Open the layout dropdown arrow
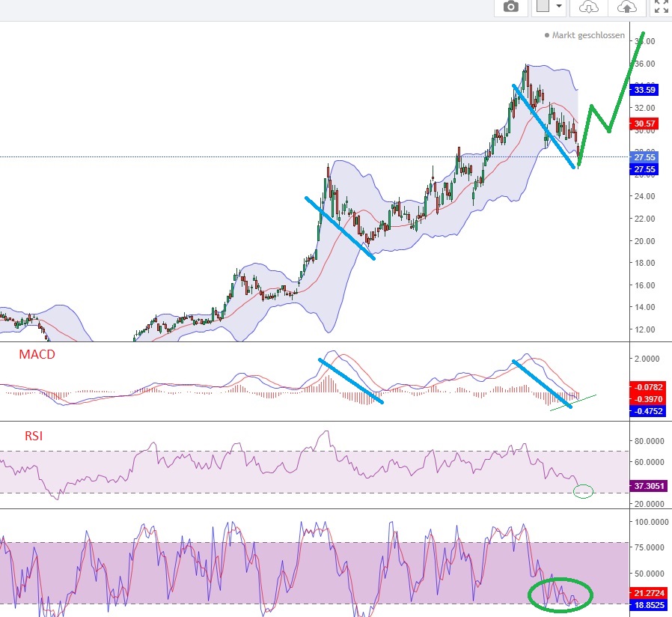 point(559,6)
